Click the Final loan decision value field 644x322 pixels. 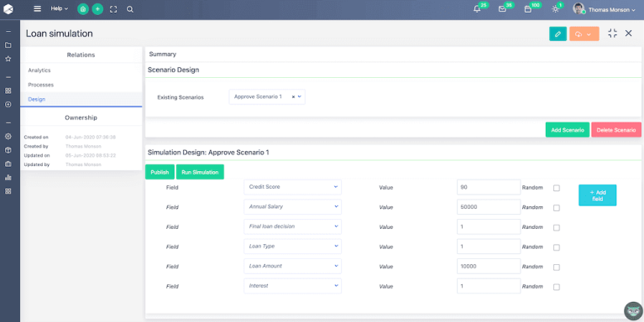(489, 226)
